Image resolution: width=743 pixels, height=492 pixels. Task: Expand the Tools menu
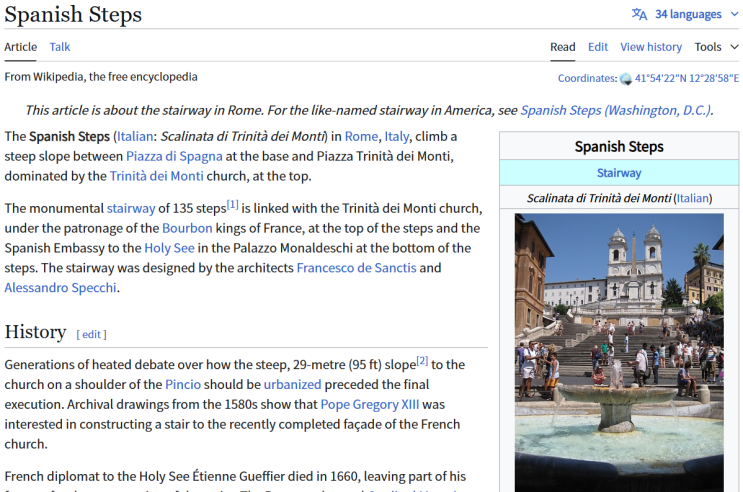pyautogui.click(x=716, y=47)
